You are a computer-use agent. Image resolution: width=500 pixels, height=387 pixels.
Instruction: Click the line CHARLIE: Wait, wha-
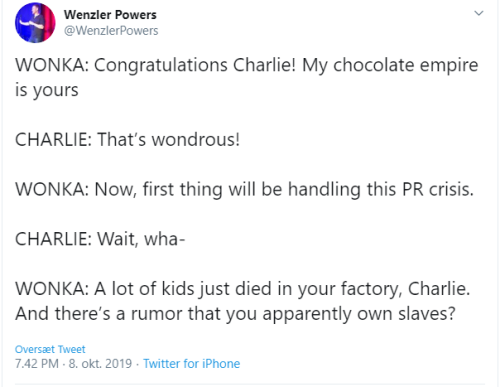click(100, 239)
